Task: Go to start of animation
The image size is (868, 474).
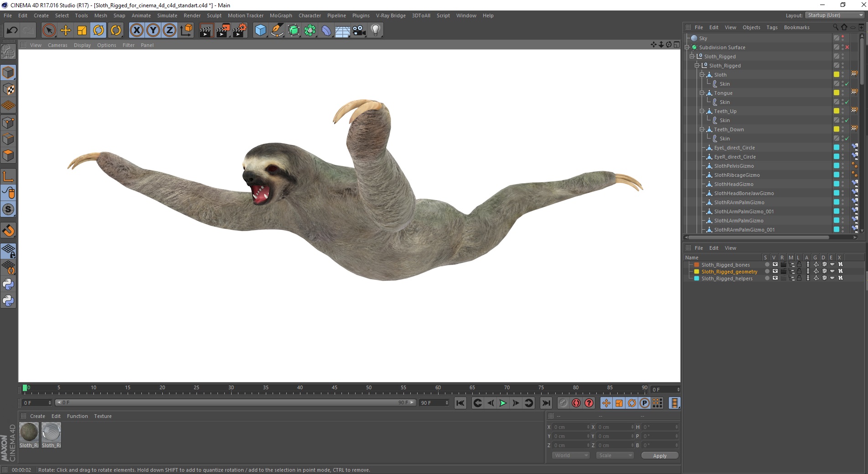Action: pos(460,403)
